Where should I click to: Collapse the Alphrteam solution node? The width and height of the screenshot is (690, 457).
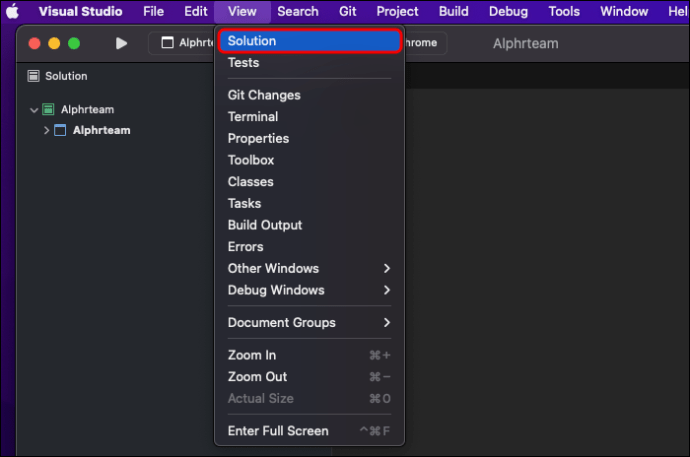(x=34, y=110)
